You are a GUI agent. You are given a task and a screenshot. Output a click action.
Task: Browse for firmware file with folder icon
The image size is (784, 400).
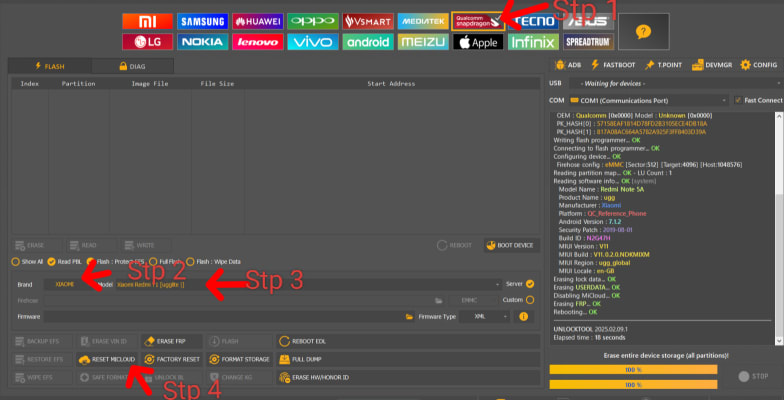pos(410,316)
